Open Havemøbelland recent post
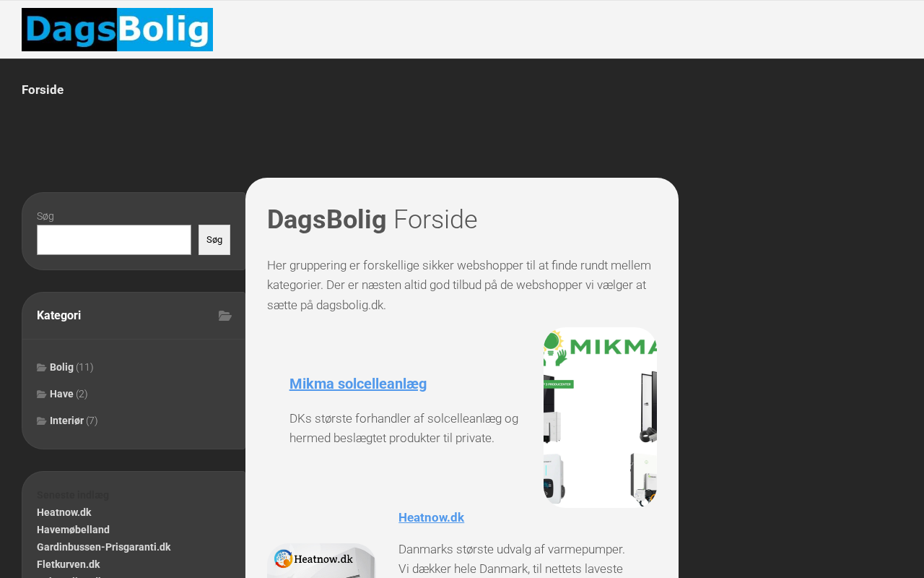 coord(73,530)
